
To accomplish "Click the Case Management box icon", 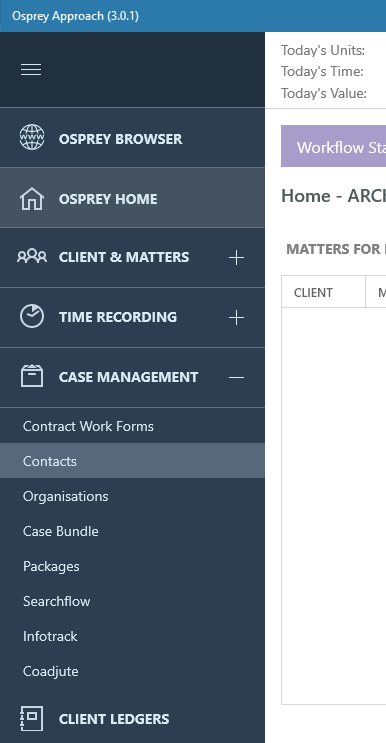I will 32,376.
